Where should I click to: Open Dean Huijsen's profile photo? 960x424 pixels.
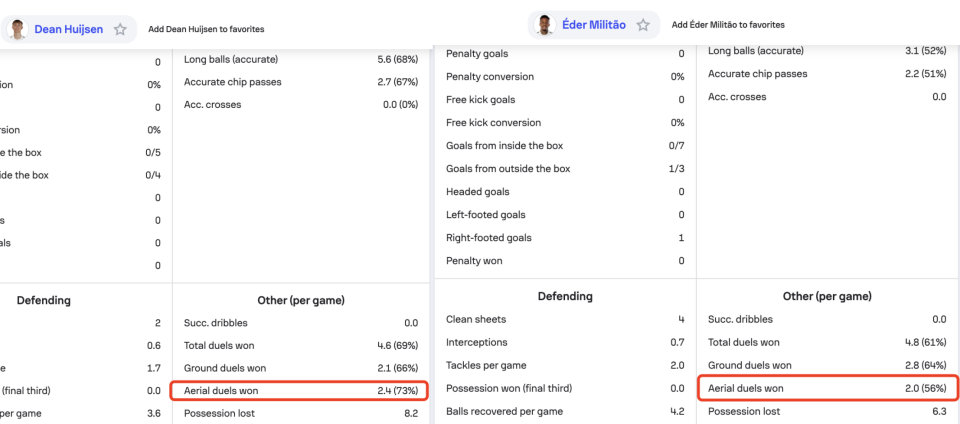click(17, 29)
